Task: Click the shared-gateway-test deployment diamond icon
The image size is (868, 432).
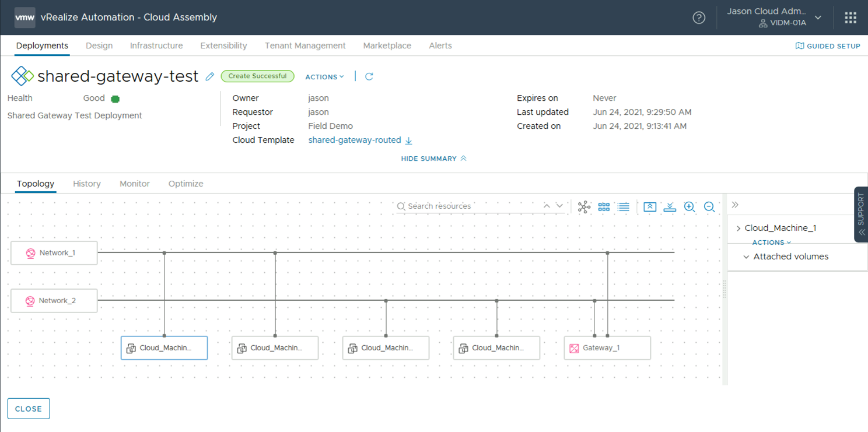Action: point(22,76)
